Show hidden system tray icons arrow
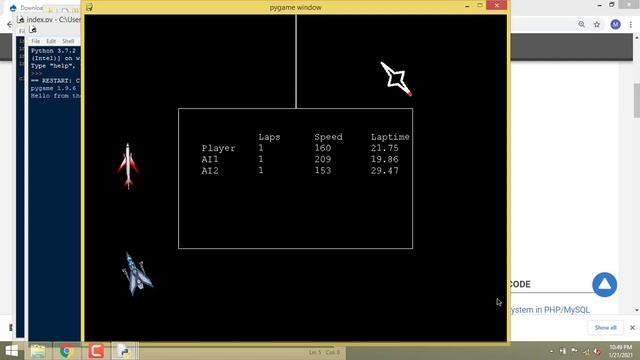Image resolution: width=640 pixels, height=360 pixels. coord(551,351)
